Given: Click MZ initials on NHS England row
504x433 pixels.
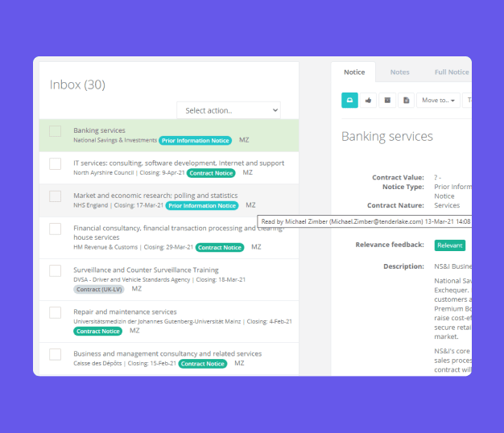Looking at the screenshot, I should pyautogui.click(x=250, y=205).
